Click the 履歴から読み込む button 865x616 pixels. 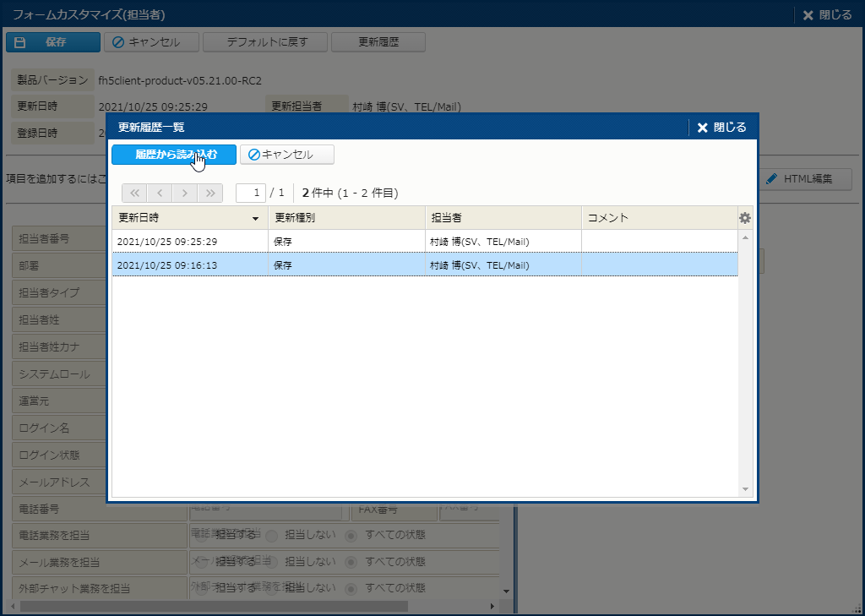tap(174, 155)
